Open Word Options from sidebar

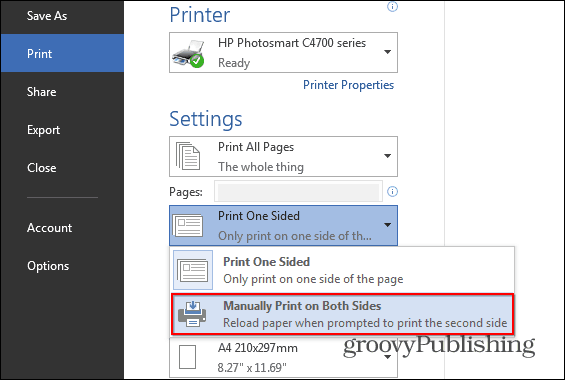[48, 266]
